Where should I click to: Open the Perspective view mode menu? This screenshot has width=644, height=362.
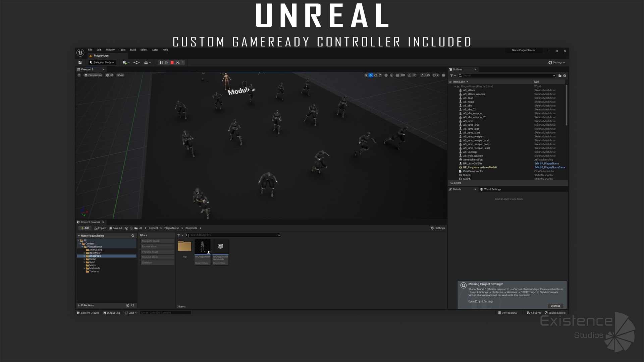[x=93, y=75]
